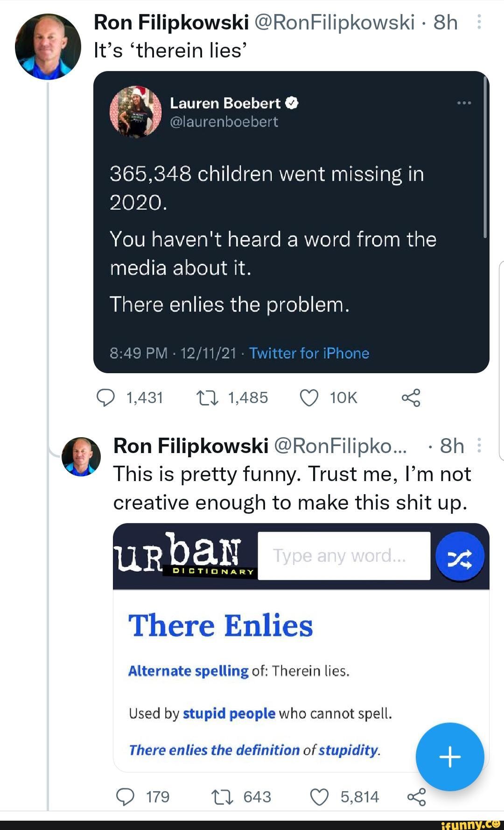Reply to Ron's Urban Dictionary tweet
504x830 pixels.
point(126,796)
